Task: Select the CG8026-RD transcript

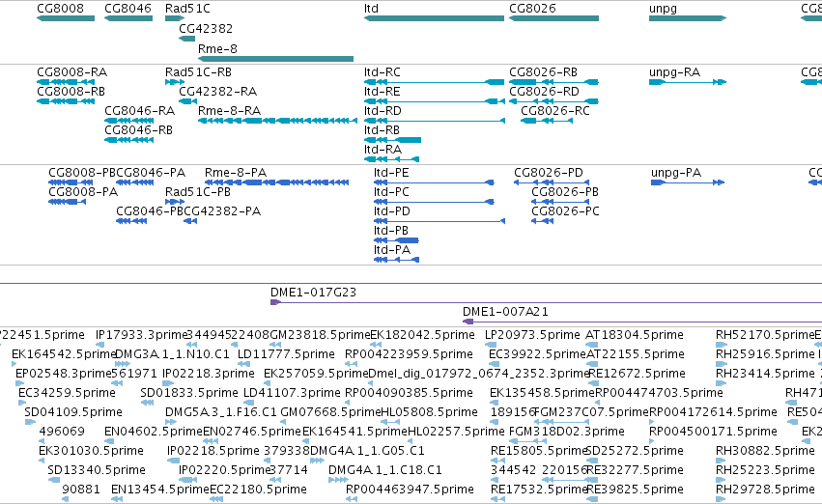Action: pyautogui.click(x=553, y=101)
